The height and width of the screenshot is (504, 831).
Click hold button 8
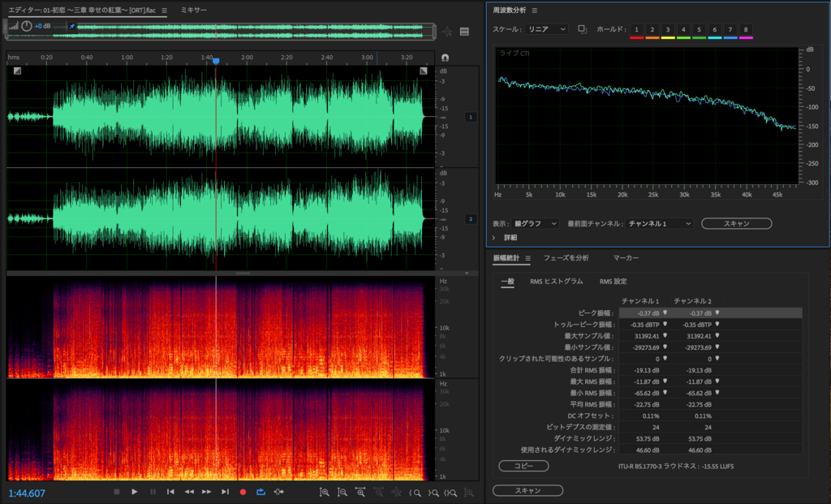point(746,30)
